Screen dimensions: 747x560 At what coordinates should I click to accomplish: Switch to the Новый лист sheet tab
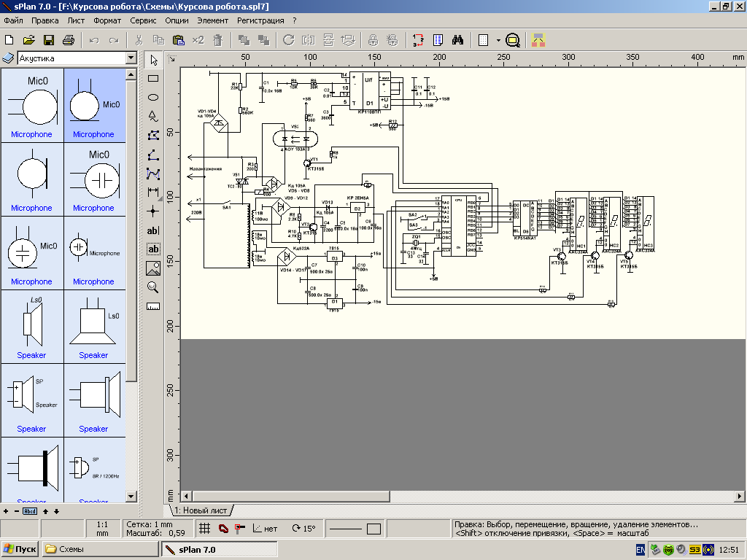[200, 510]
